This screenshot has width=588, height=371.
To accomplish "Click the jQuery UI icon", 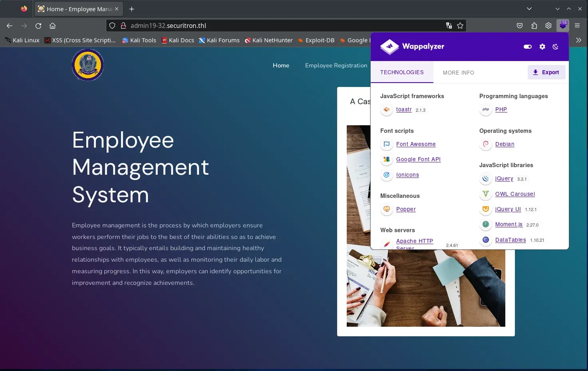I will point(486,209).
